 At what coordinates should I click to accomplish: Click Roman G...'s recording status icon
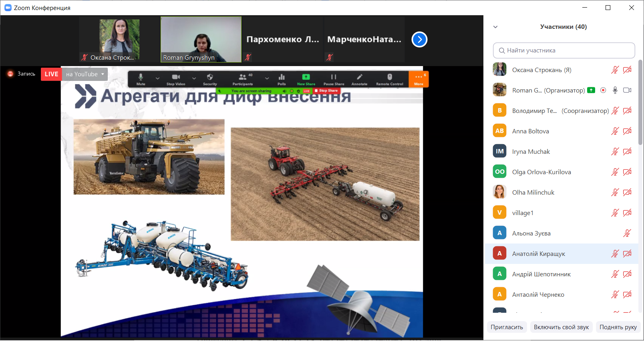603,90
